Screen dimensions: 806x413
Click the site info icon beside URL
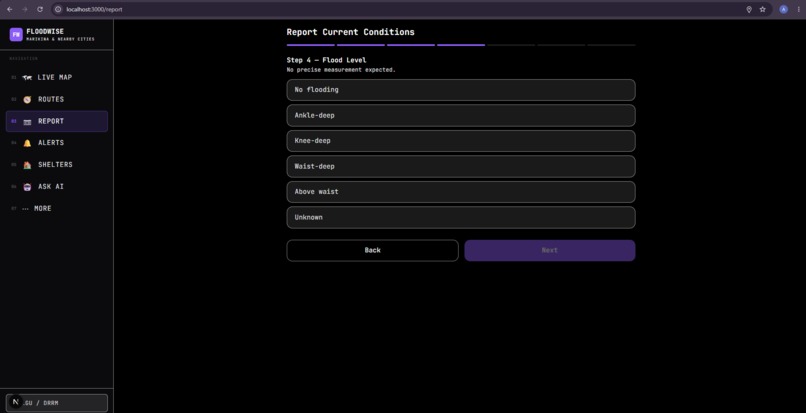click(58, 9)
